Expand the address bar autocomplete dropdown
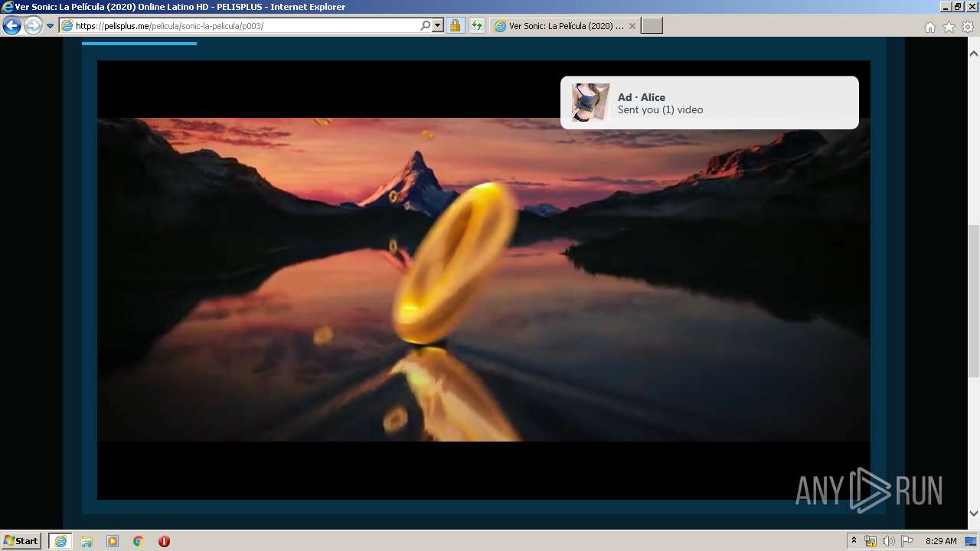Viewport: 980px width, 551px height. pos(438,26)
